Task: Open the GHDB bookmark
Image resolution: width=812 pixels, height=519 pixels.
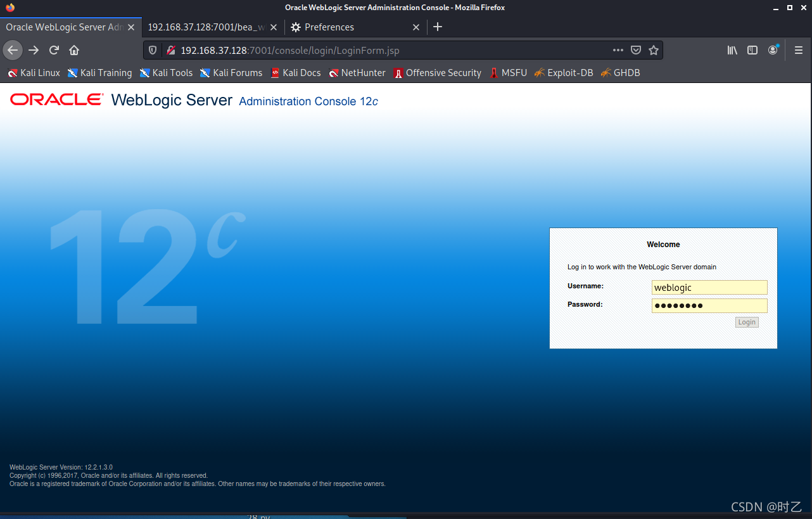Action: pos(620,73)
